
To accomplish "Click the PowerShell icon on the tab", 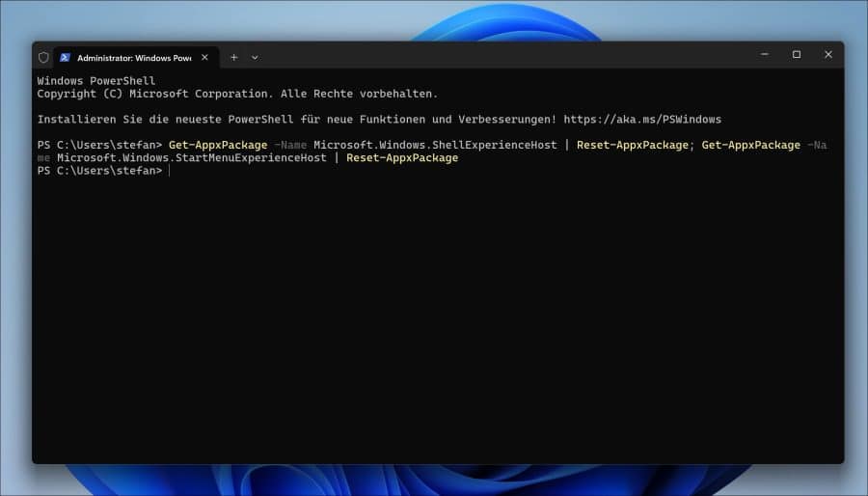I will pyautogui.click(x=65, y=57).
